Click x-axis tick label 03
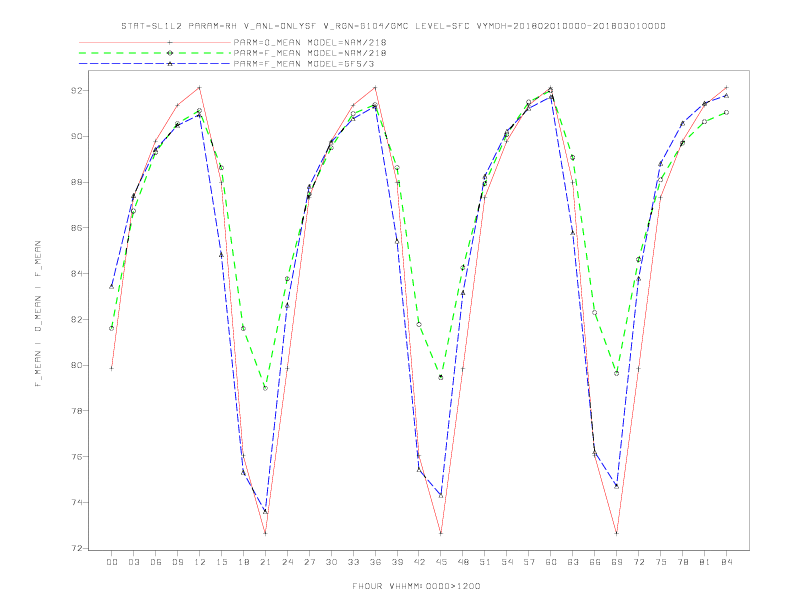Image resolution: width=792 pixels, height=612 pixels. (x=133, y=562)
